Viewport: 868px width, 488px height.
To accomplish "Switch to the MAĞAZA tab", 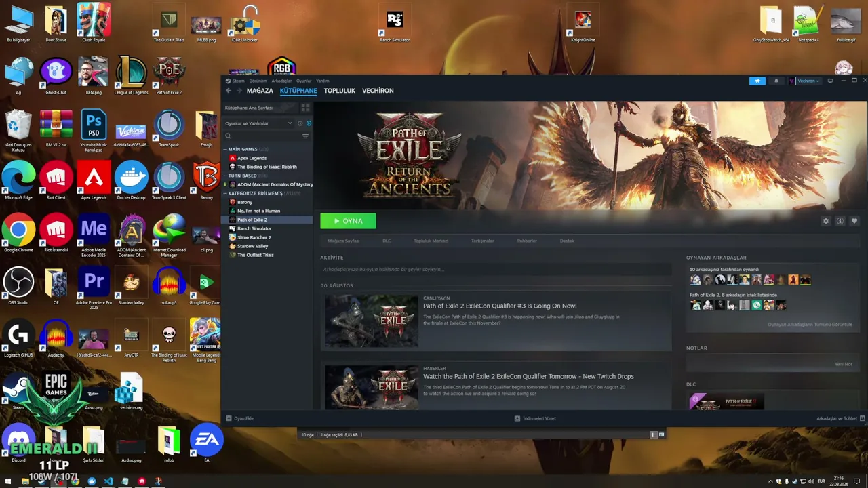I will (x=260, y=91).
